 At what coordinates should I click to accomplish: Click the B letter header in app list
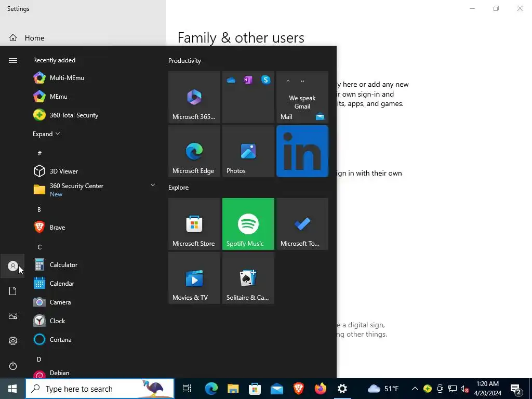pos(39,210)
